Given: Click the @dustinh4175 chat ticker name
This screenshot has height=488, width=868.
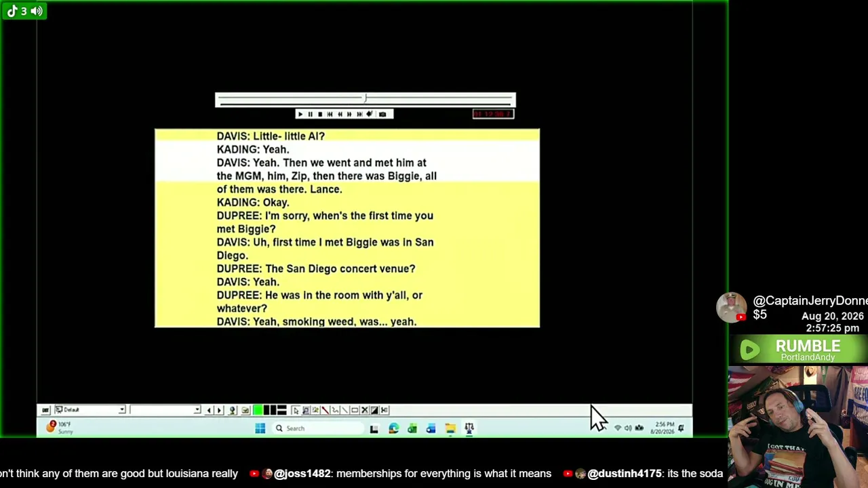Looking at the screenshot, I should point(625,474).
